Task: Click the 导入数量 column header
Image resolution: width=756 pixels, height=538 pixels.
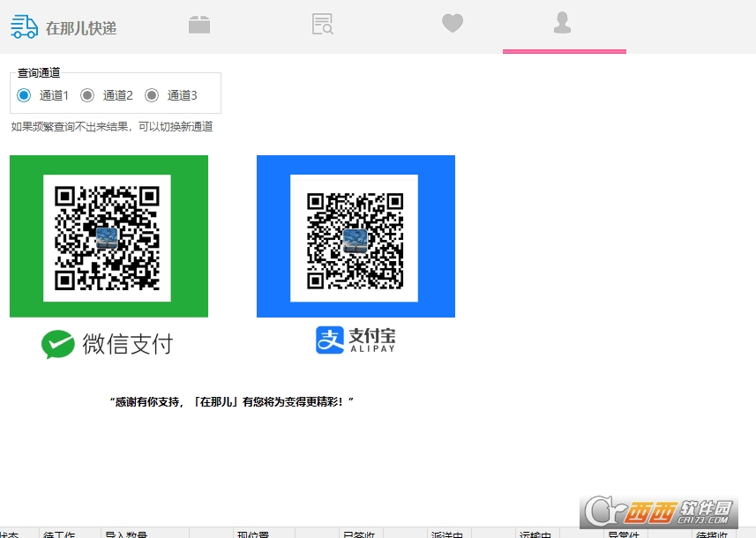Action: pos(126,534)
